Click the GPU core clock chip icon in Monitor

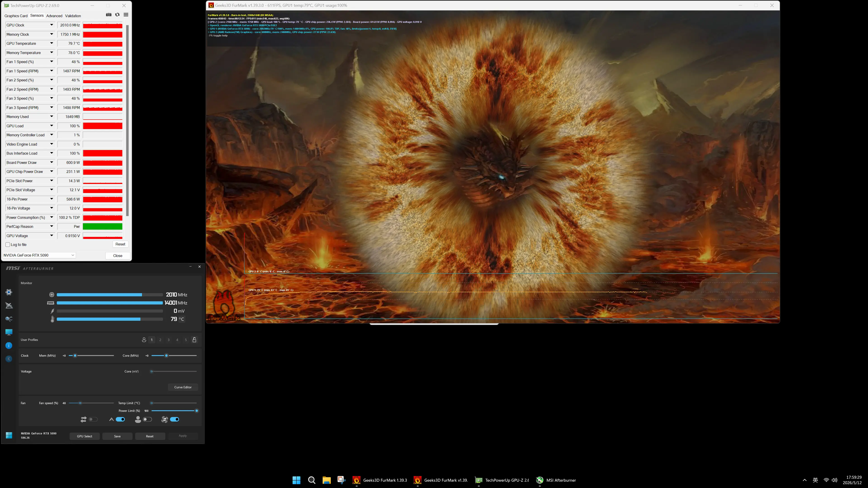pyautogui.click(x=52, y=295)
